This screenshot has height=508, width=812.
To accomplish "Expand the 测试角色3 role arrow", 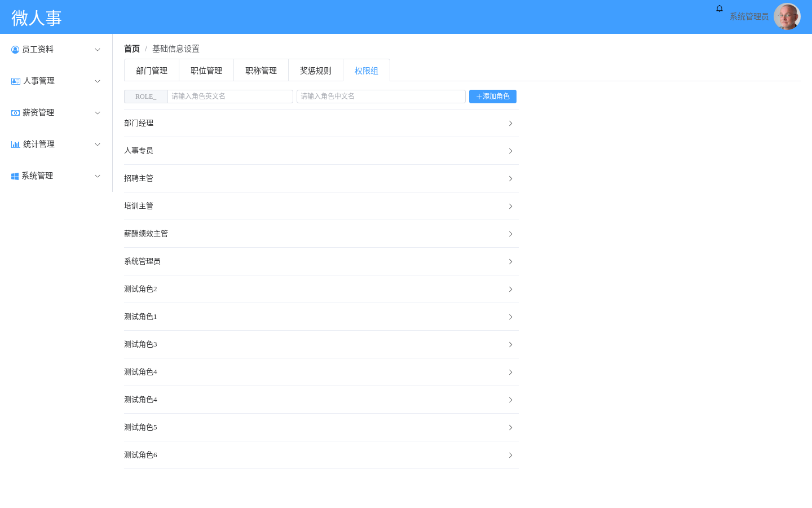I will (x=510, y=344).
